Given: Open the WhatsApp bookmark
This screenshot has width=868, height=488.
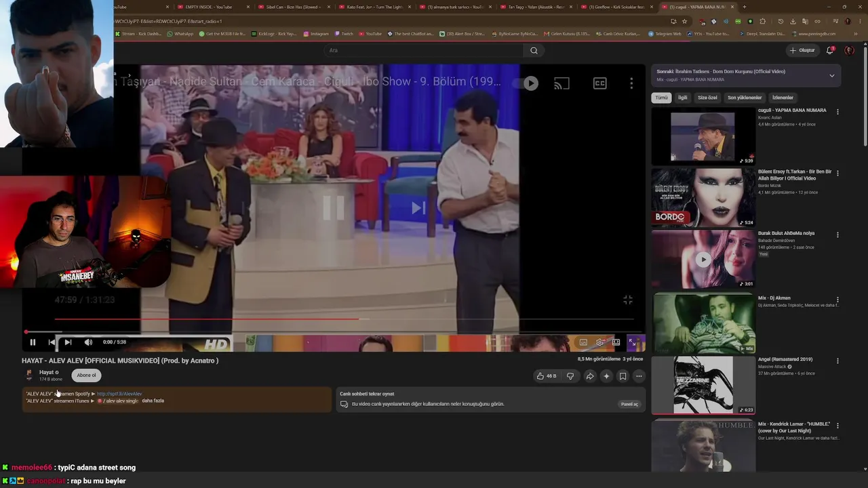Looking at the screenshot, I should click(180, 34).
